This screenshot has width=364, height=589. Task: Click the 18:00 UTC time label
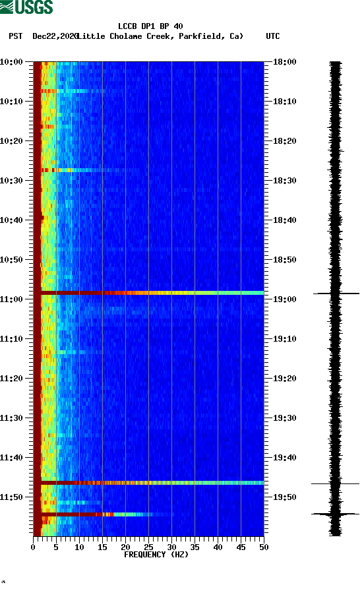(285, 61)
